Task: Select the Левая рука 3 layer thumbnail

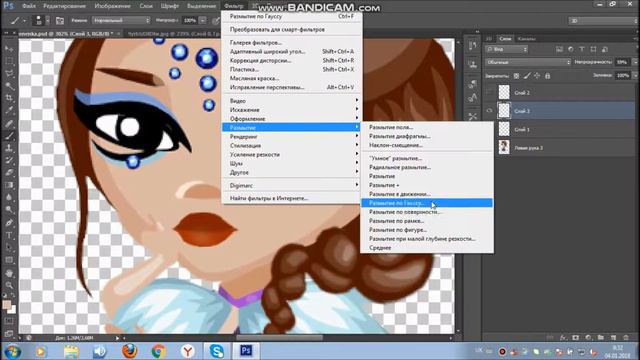Action: pyautogui.click(x=504, y=147)
